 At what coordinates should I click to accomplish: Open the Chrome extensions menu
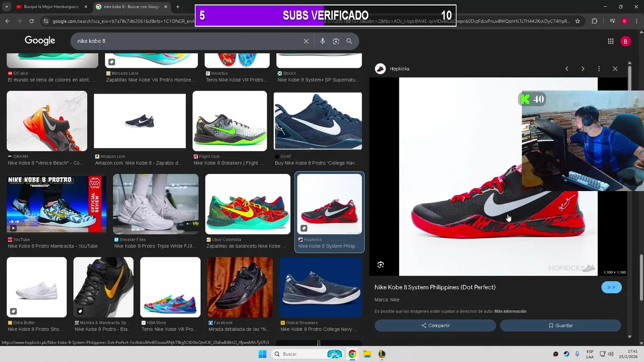595,21
